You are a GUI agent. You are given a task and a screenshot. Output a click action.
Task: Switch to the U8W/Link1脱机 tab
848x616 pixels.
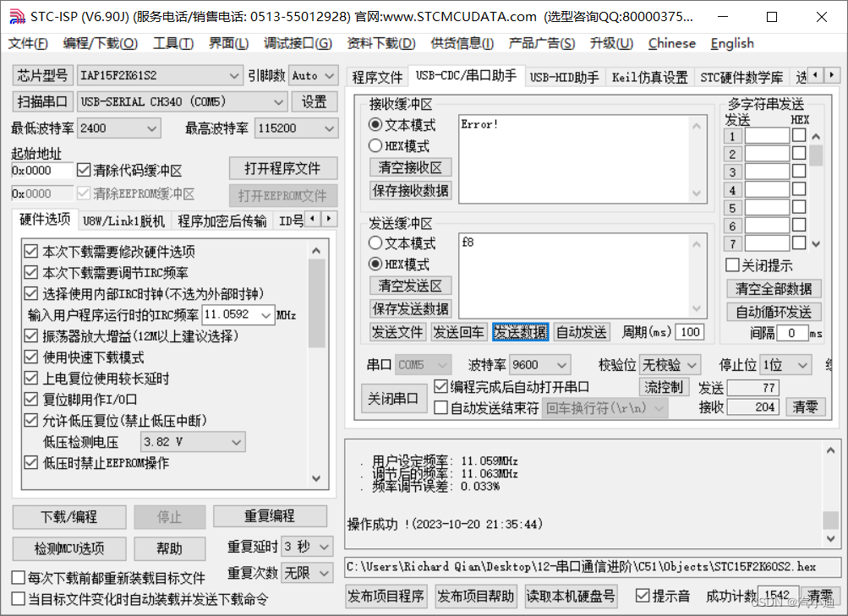(x=123, y=221)
